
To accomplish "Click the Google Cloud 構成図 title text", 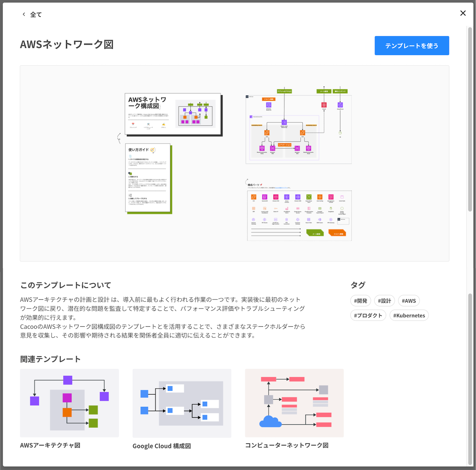I will pos(162,446).
